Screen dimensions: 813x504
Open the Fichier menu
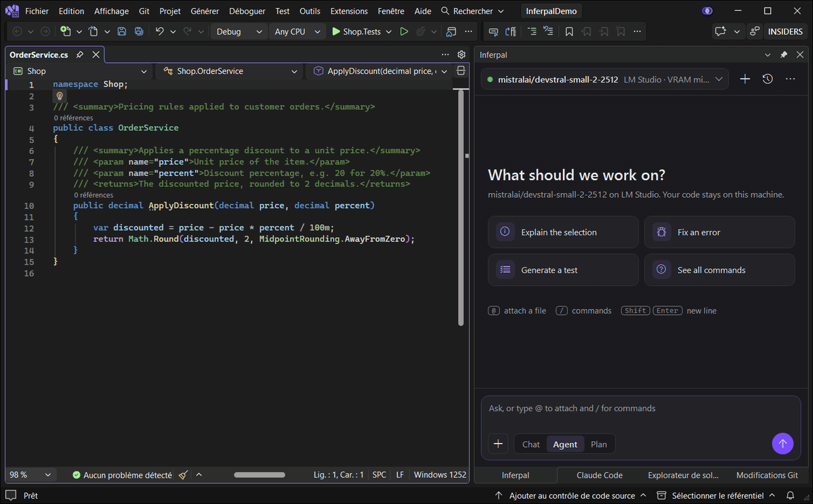[x=37, y=11]
